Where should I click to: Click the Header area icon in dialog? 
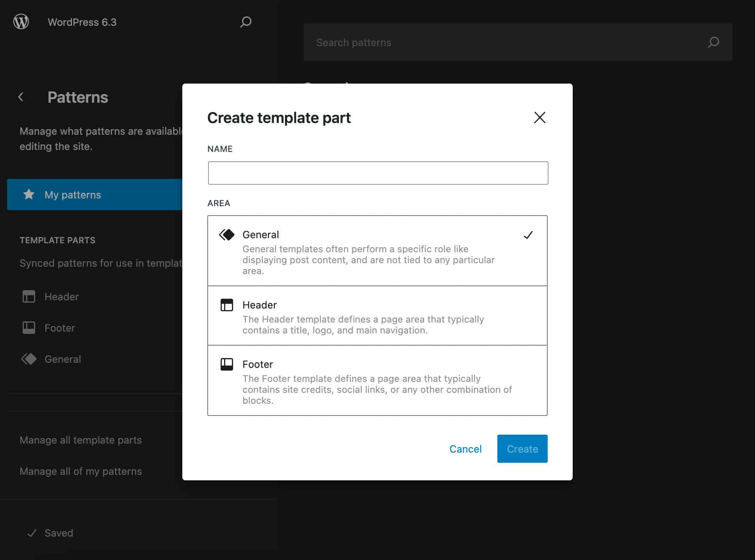[x=227, y=305]
